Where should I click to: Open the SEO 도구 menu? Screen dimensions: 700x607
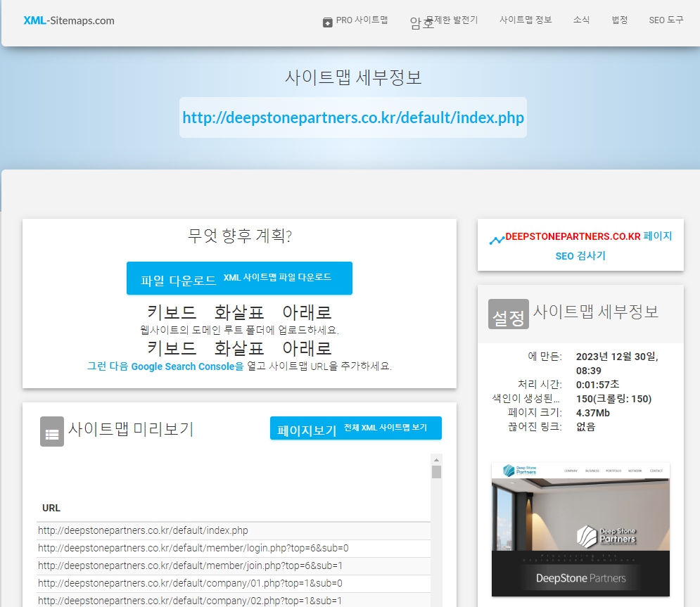click(x=666, y=20)
